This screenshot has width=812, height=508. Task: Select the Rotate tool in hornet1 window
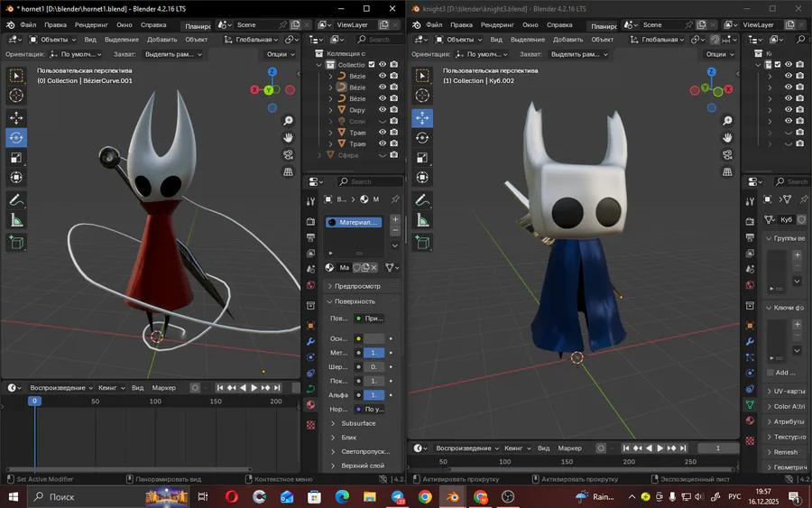pyautogui.click(x=16, y=138)
